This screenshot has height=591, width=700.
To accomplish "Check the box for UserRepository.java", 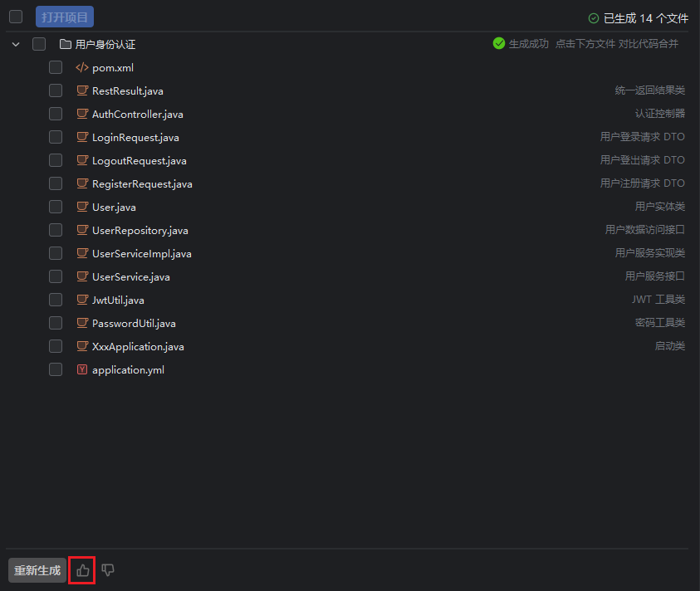I will [x=56, y=230].
